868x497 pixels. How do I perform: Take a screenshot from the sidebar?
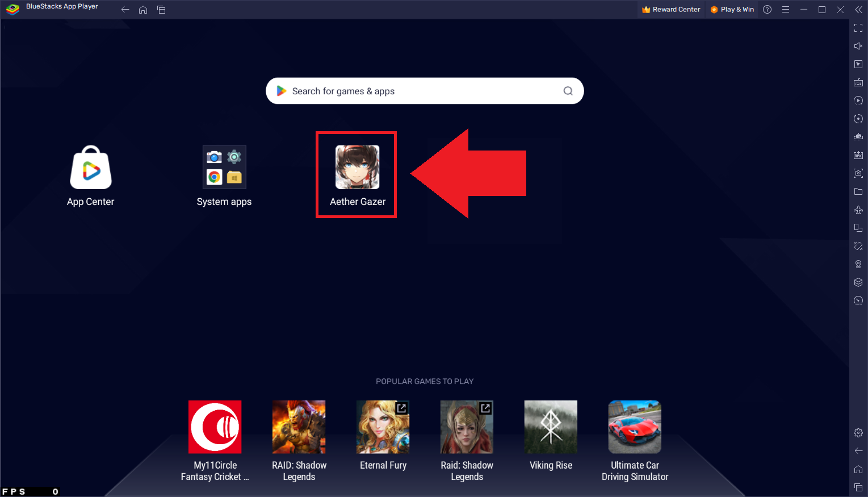(x=858, y=173)
